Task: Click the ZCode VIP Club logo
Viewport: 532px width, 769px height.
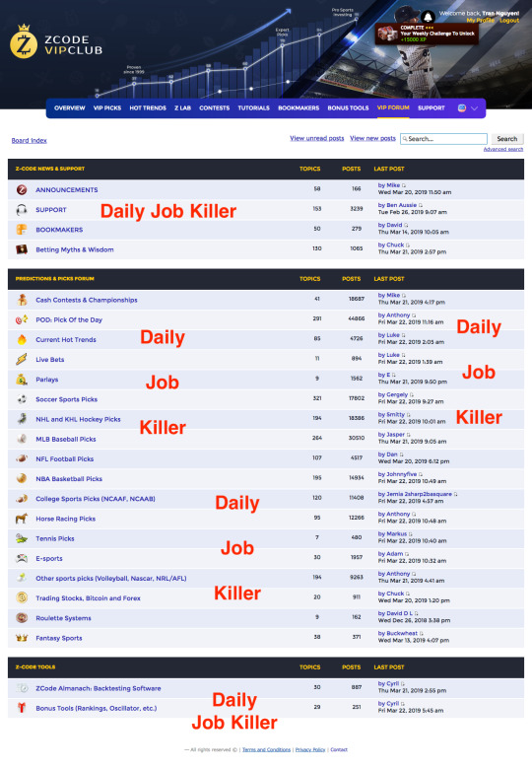Action: coord(56,42)
